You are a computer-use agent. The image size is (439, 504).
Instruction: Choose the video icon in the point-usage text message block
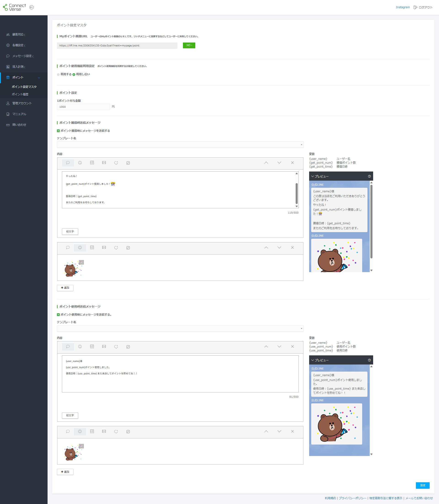tap(104, 347)
